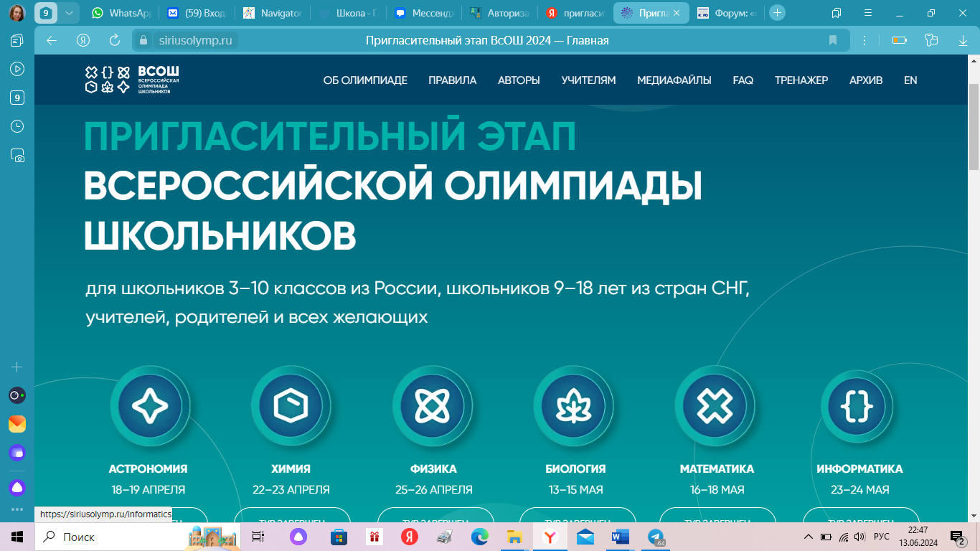Open downloads with the arrow icon
This screenshot has height=551, width=980.
[x=963, y=40]
